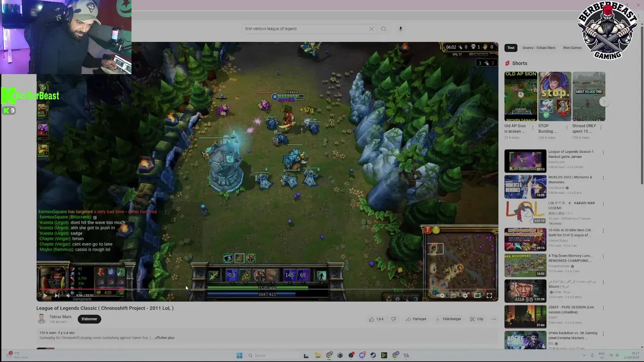644x362 pixels.
Task: Open STOP Building short thumbnail
Action: (x=554, y=96)
